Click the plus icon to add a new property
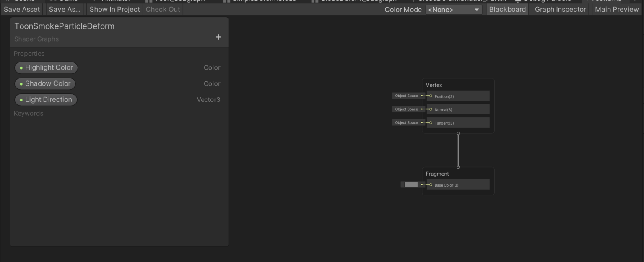644x262 pixels. coord(218,37)
